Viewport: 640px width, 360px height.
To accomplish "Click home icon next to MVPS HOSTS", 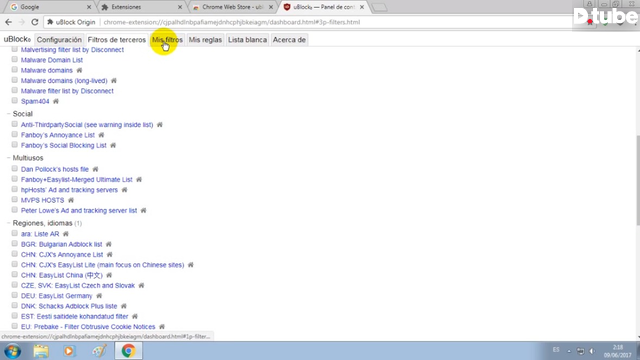I will [71, 200].
